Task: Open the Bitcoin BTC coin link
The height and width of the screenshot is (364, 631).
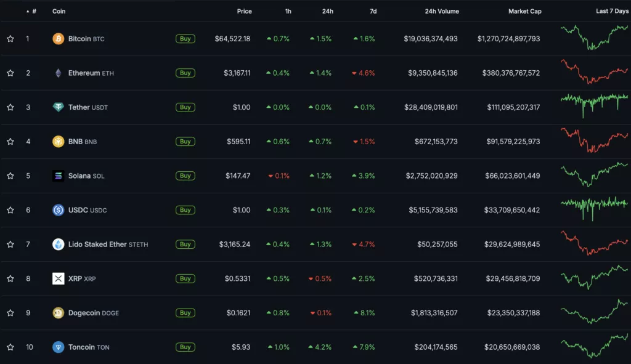Action: tap(86, 39)
